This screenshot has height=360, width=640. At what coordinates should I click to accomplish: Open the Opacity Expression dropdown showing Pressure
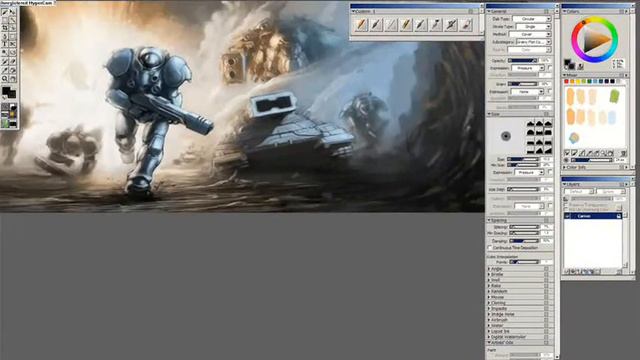coord(528,68)
